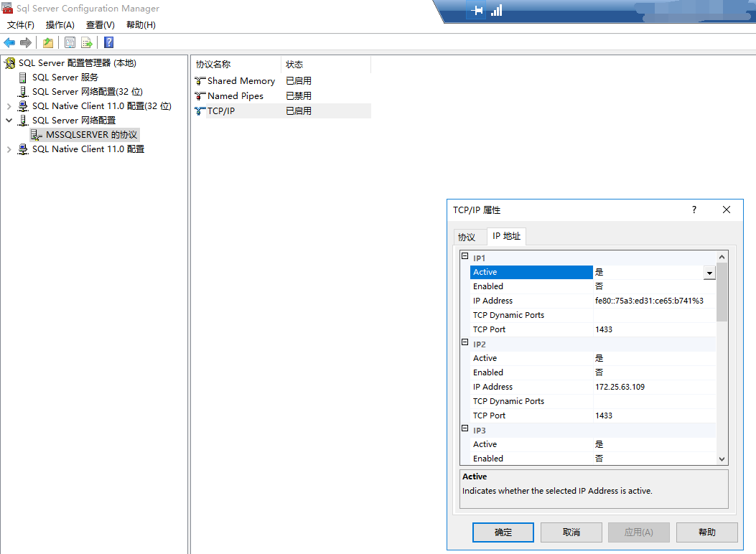The image size is (756, 554).
Task: Click the Shared Memory protocol icon
Action: point(200,81)
